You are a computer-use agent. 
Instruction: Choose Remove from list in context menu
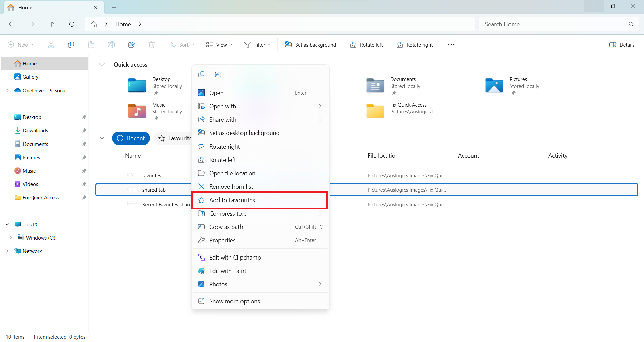click(x=231, y=187)
